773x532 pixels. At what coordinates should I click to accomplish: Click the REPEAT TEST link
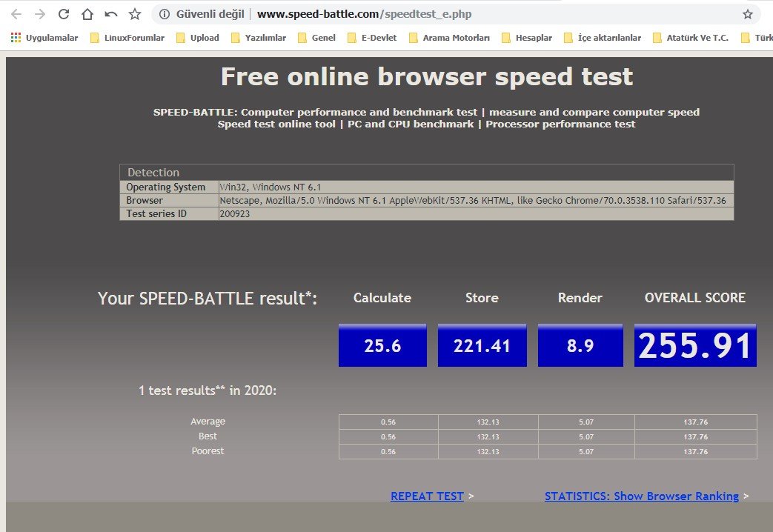click(427, 496)
